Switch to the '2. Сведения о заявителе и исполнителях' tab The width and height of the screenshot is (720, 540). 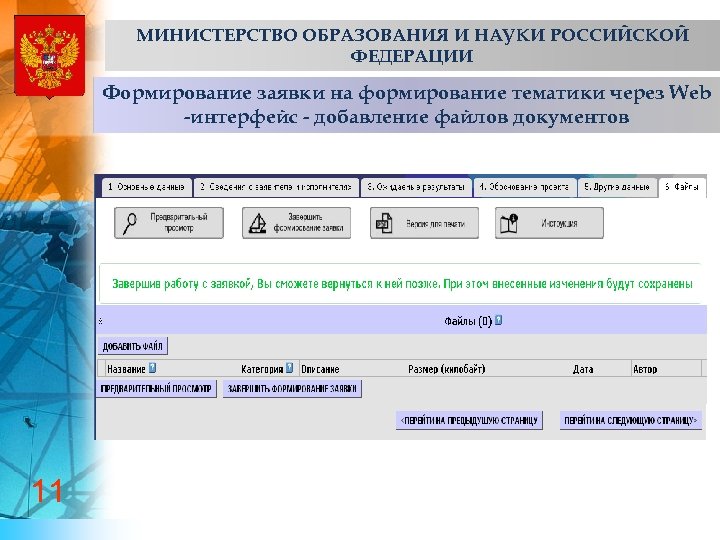tap(276, 187)
